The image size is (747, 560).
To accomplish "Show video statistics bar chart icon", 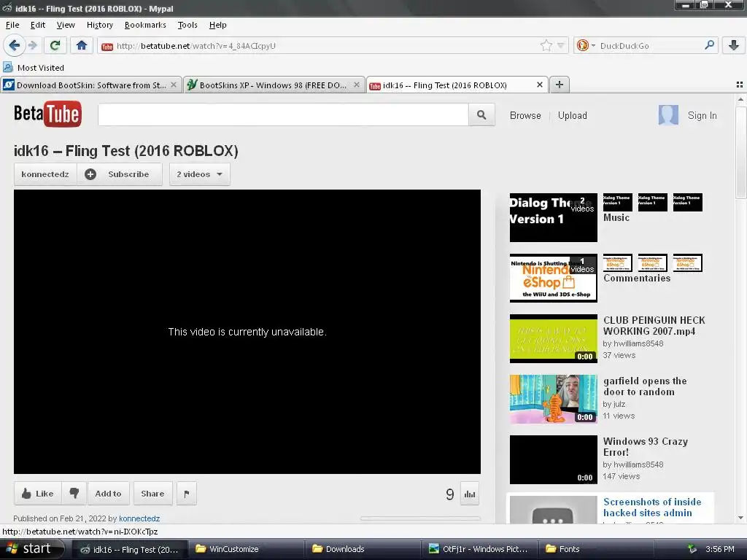I will [470, 494].
